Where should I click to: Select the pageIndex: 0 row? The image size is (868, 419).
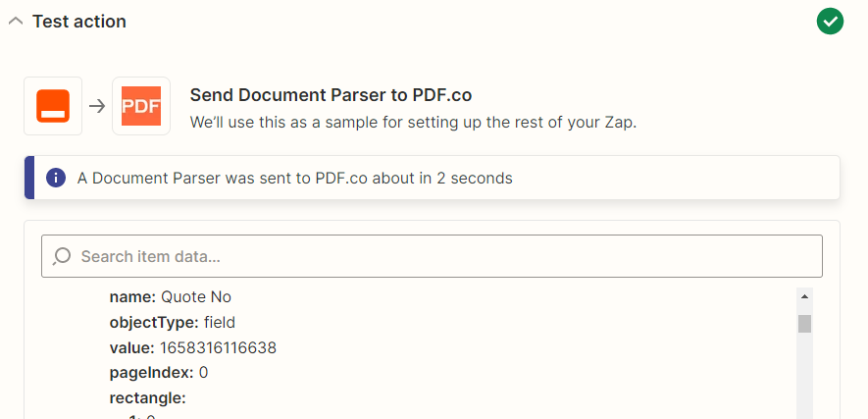159,373
